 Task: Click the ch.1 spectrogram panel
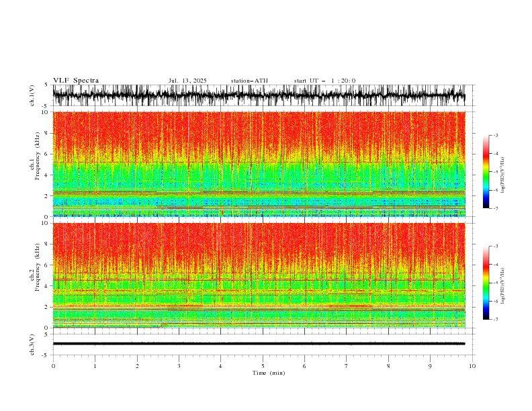pyautogui.click(x=259, y=164)
